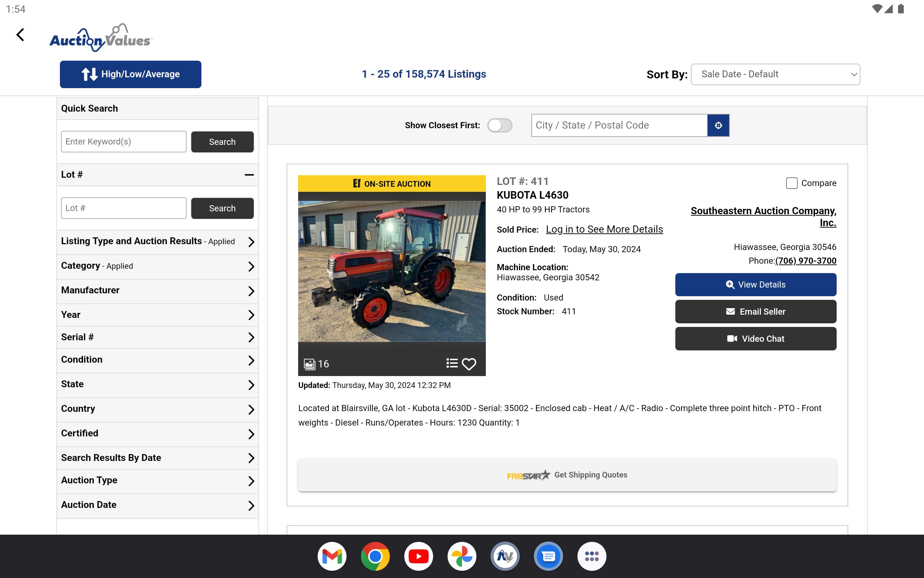Select the '1 - 25 of 158,574 Listings' text
The width and height of the screenshot is (924, 578).
click(424, 74)
